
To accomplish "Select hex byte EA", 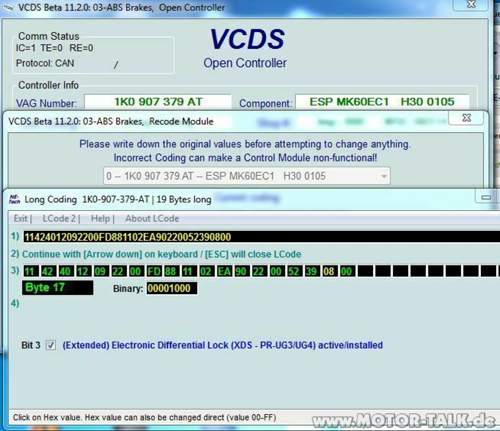I will click(223, 271).
